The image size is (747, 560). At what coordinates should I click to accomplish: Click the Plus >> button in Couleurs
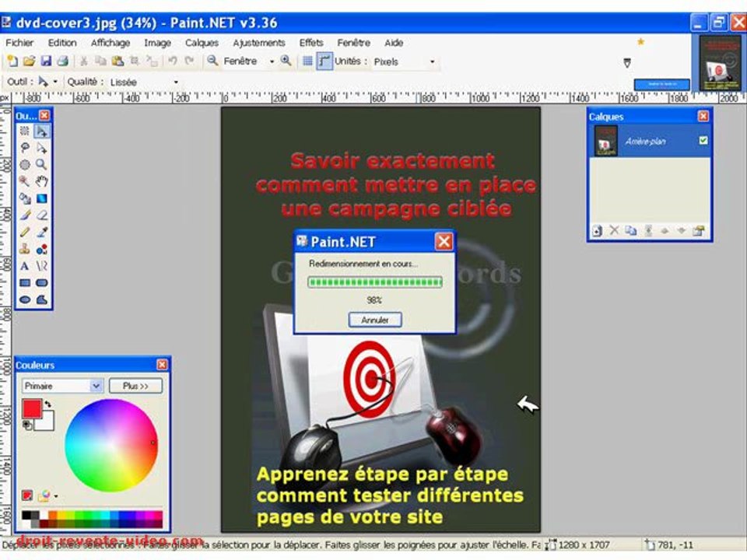135,386
